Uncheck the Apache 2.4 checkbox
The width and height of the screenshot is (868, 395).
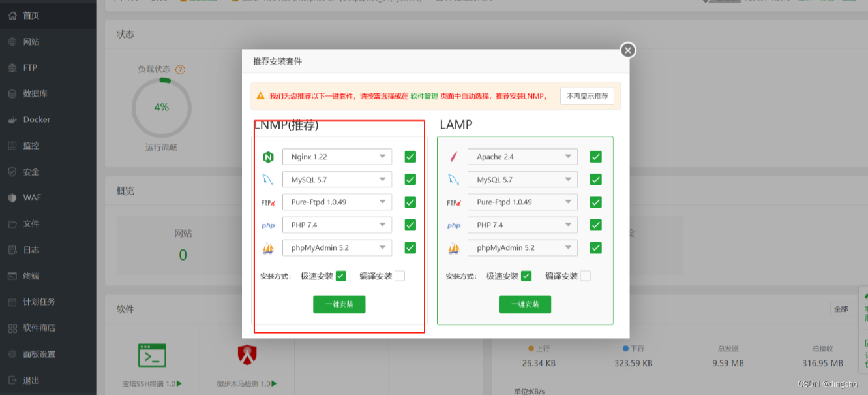595,157
